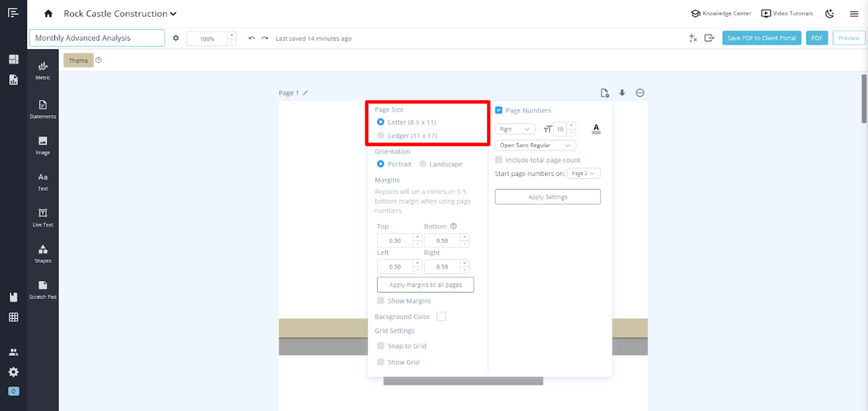Click the Left margin input field

pos(395,267)
